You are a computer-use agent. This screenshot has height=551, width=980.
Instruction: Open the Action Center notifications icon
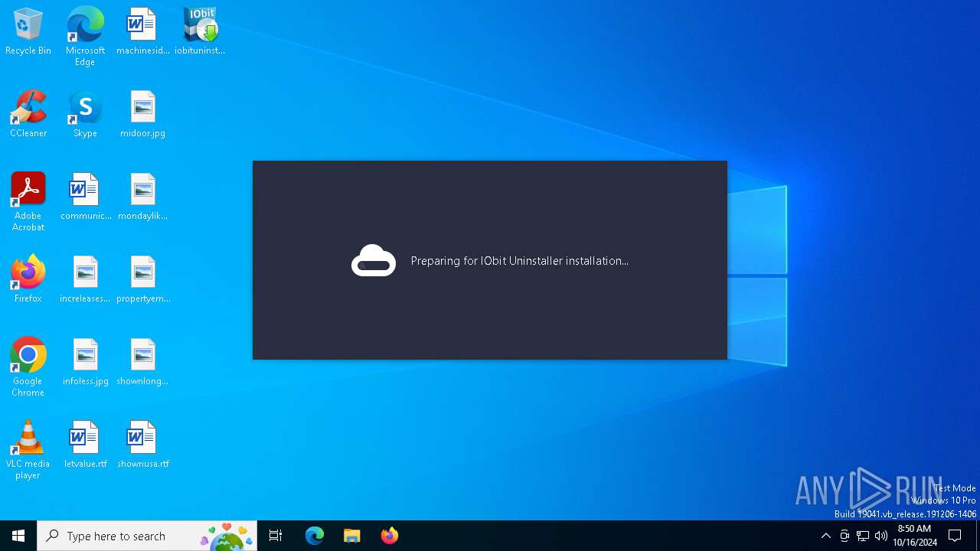pos(955,536)
